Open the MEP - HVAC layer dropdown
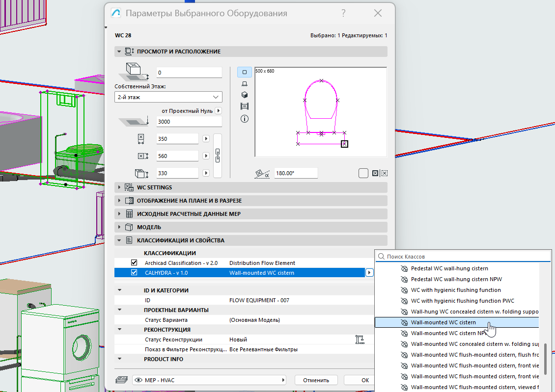 [x=209, y=380]
